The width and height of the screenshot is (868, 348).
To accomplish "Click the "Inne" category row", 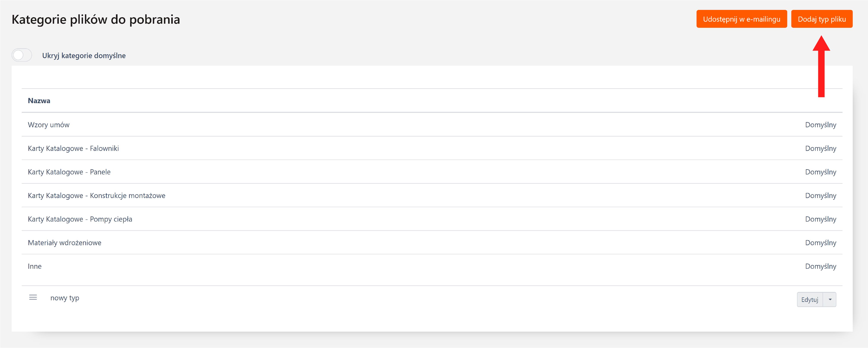I will [x=35, y=266].
